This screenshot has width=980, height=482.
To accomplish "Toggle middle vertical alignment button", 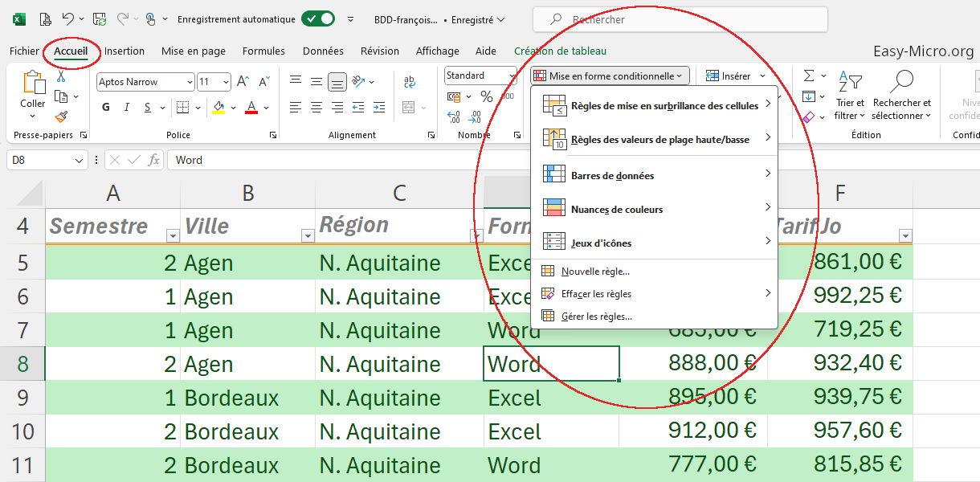I will click(316, 81).
